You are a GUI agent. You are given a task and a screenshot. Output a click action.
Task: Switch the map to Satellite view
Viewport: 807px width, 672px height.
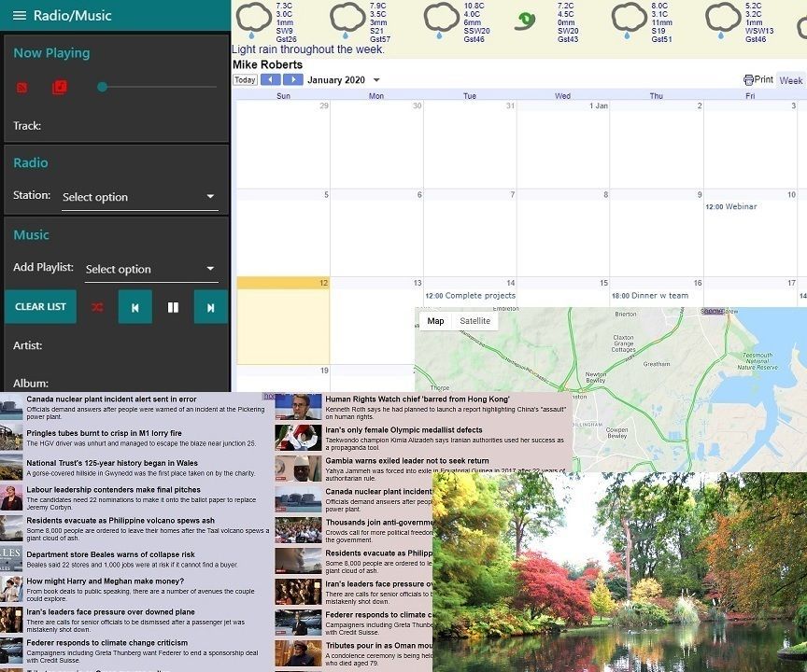475,320
